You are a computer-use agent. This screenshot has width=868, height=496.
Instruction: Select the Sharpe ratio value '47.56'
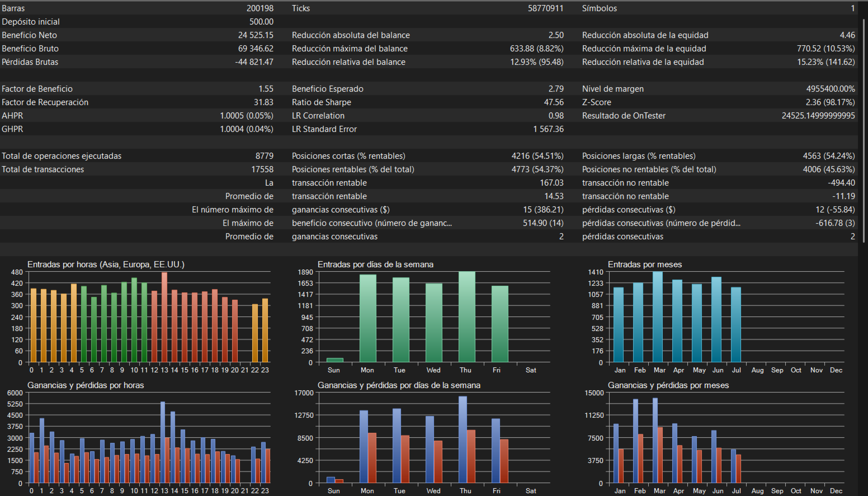pyautogui.click(x=554, y=102)
